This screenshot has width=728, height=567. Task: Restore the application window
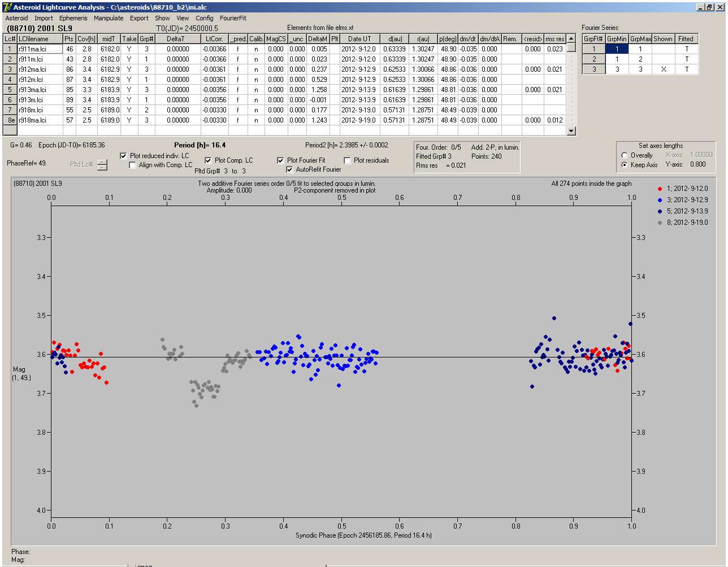coord(709,7)
